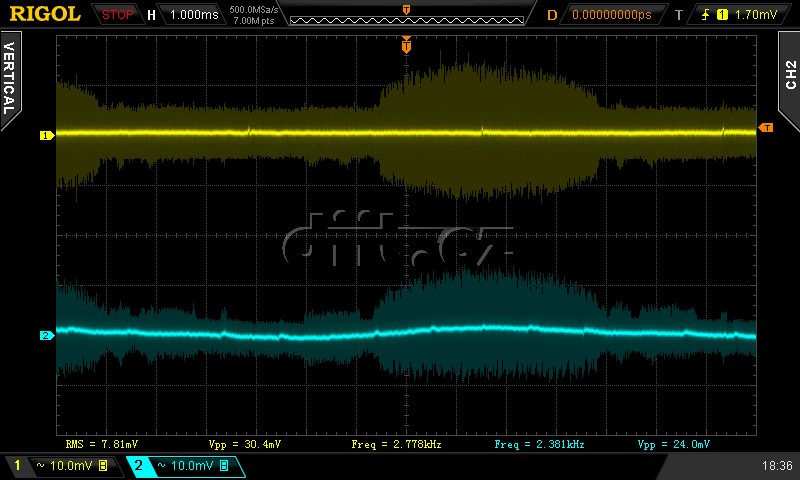Click the 18:36 clock display
Viewport: 800px width, 480px height.
tap(776, 466)
